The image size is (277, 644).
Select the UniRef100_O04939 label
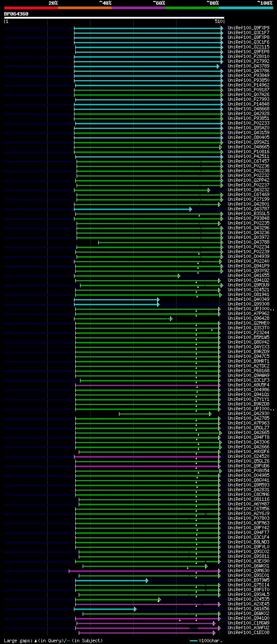click(x=248, y=257)
